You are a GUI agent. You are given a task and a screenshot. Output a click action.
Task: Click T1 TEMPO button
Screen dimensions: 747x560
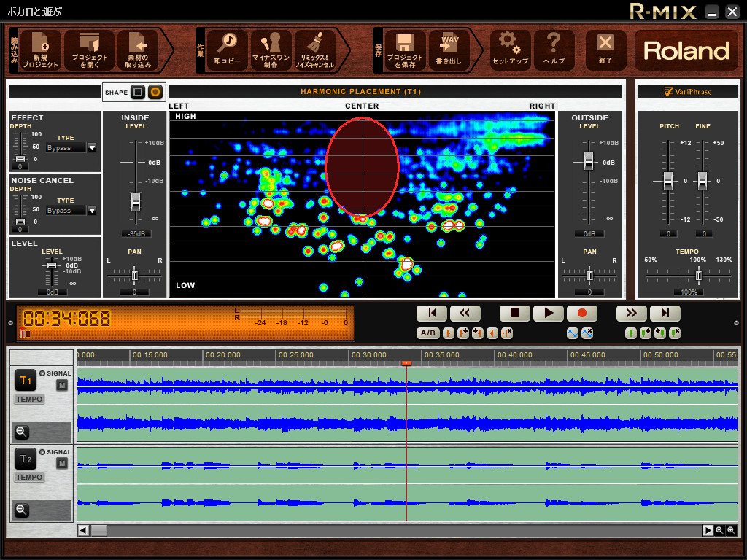[29, 399]
